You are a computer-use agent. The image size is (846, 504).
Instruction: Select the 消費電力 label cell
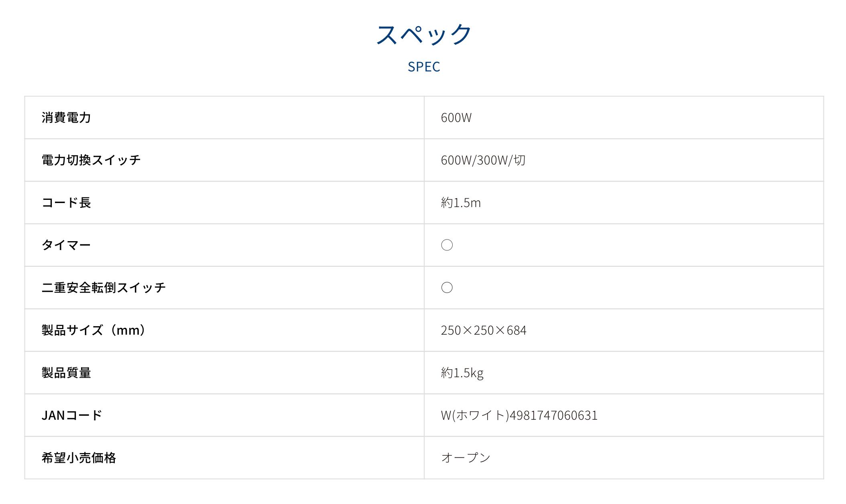click(66, 118)
